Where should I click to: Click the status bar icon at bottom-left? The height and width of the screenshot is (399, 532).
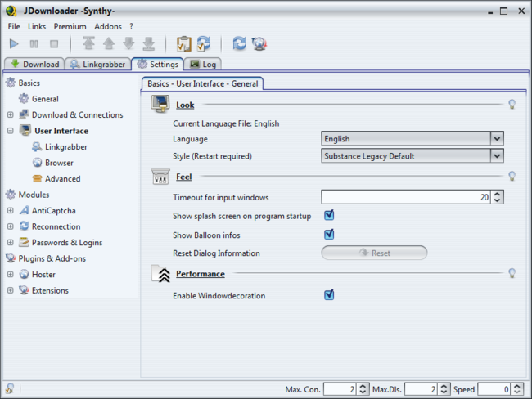pyautogui.click(x=10, y=388)
